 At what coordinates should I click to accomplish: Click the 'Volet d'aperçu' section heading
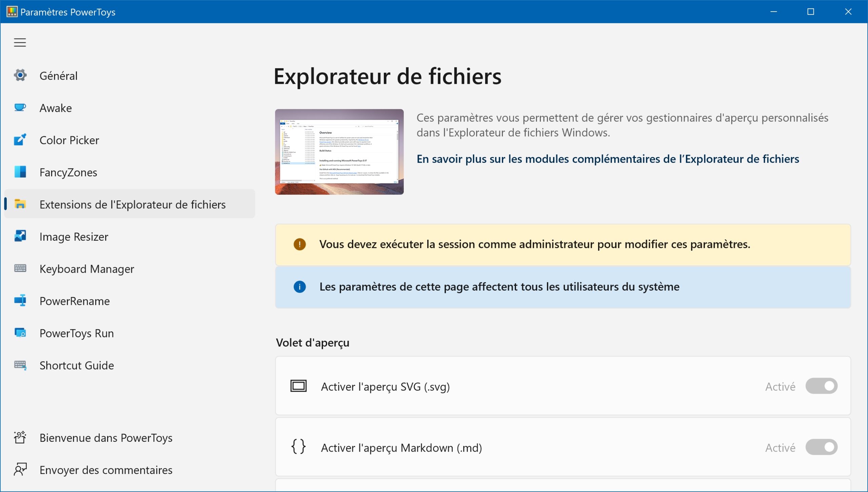click(312, 343)
